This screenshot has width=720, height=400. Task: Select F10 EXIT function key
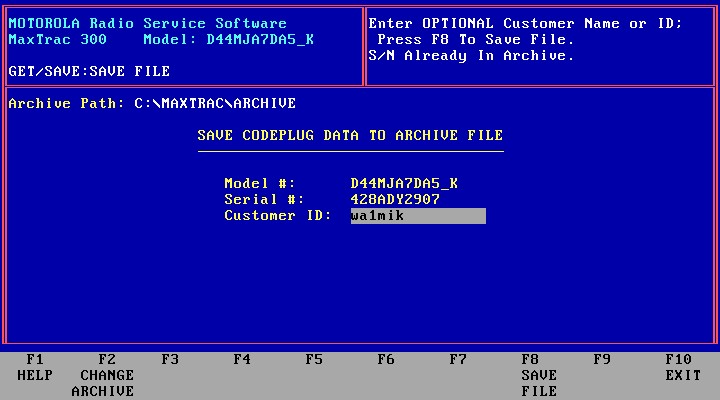683,367
